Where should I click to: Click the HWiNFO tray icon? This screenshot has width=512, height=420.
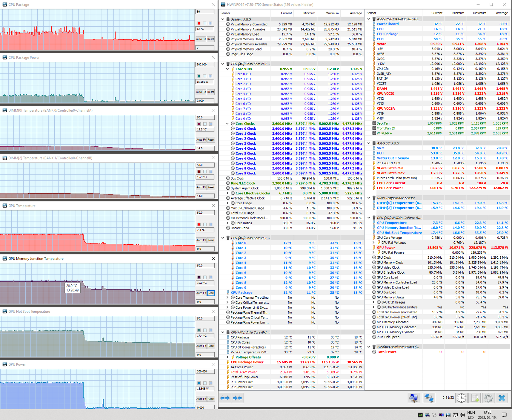click(448, 415)
